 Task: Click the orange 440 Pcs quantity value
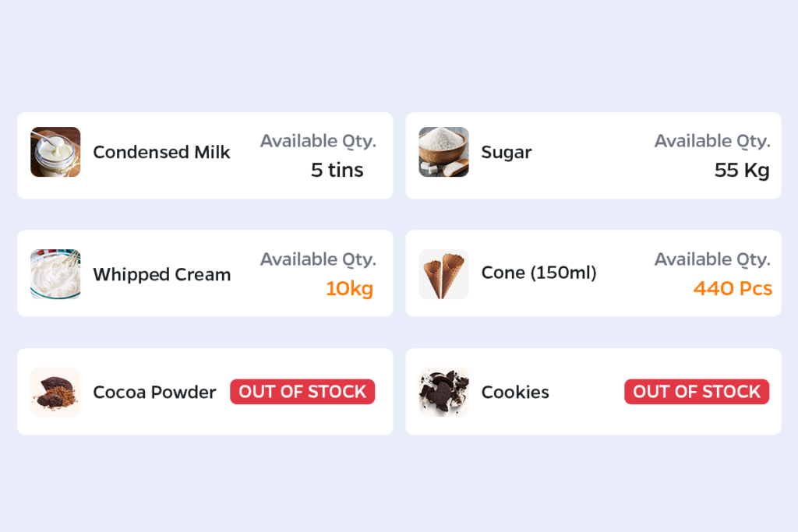point(733,288)
